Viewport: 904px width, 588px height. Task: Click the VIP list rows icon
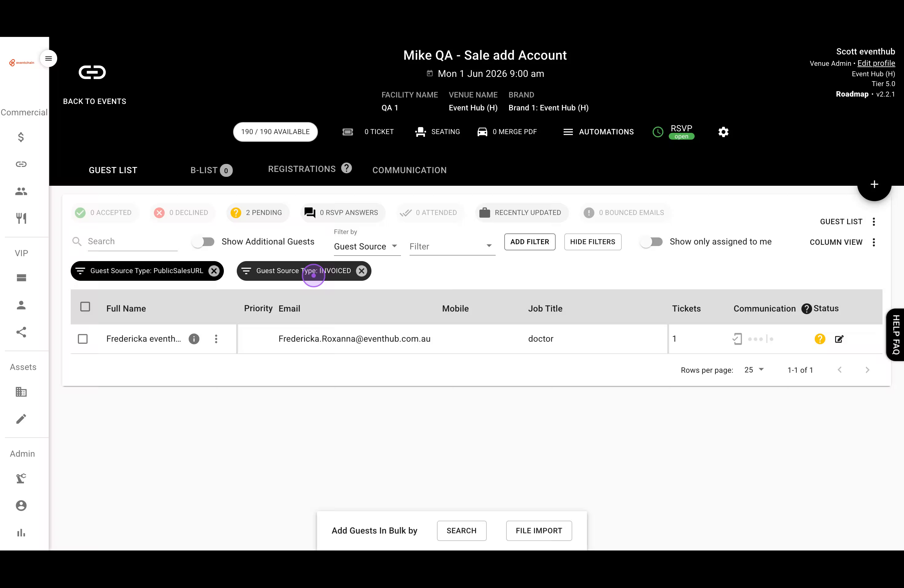tap(21, 278)
